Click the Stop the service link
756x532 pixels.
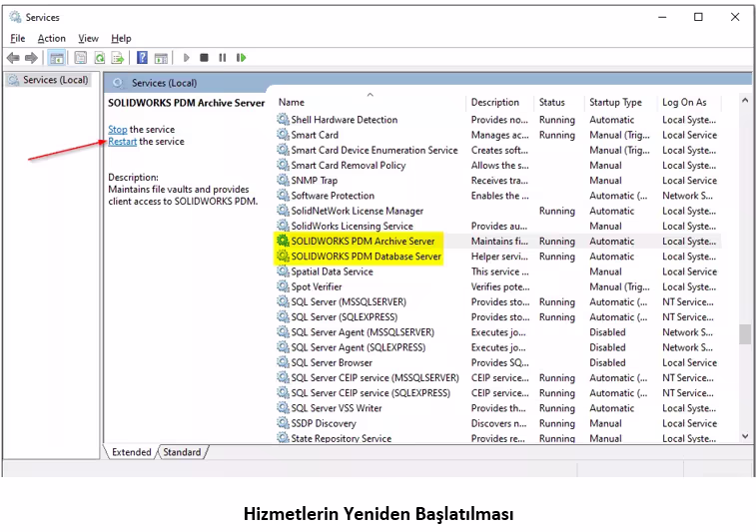pyautogui.click(x=118, y=129)
